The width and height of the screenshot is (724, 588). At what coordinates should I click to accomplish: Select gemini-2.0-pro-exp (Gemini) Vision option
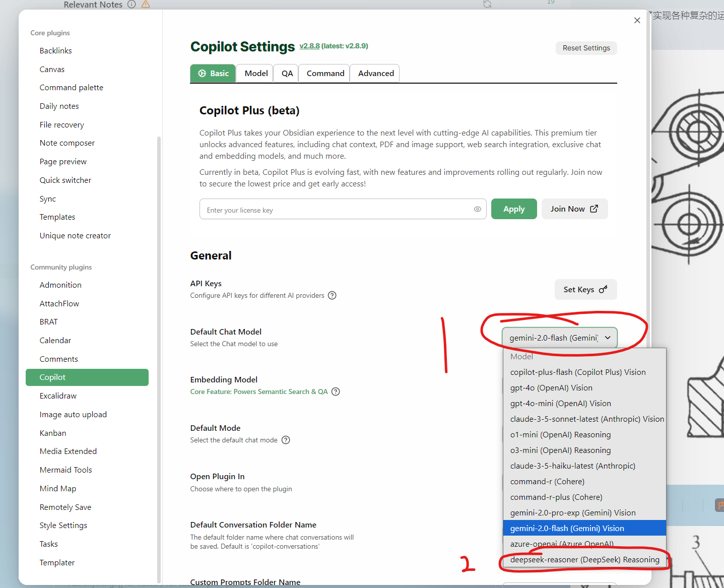584,513
